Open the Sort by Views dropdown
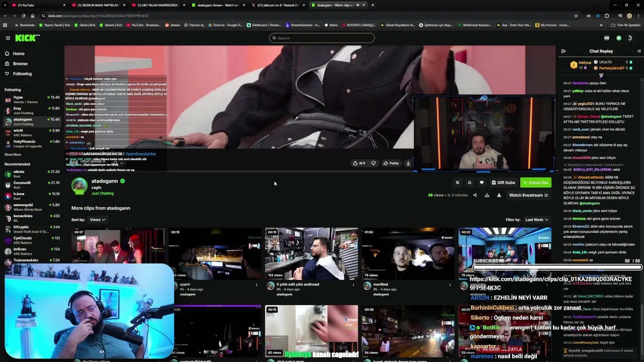Image resolution: width=644 pixels, height=362 pixels. click(98, 220)
